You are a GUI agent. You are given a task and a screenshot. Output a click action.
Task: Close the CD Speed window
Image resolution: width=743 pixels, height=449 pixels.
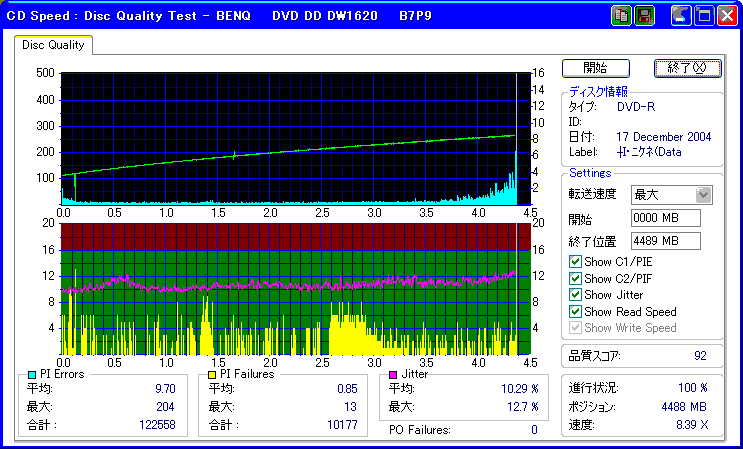click(727, 16)
